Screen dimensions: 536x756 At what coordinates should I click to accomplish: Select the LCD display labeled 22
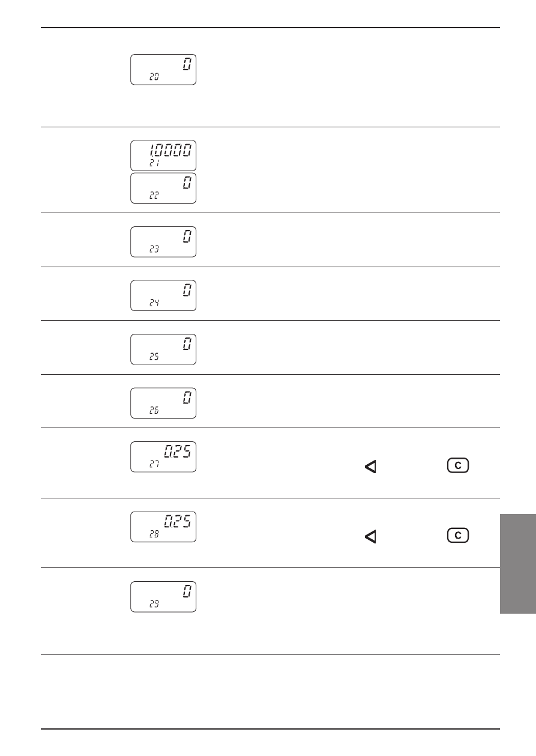pos(163,188)
